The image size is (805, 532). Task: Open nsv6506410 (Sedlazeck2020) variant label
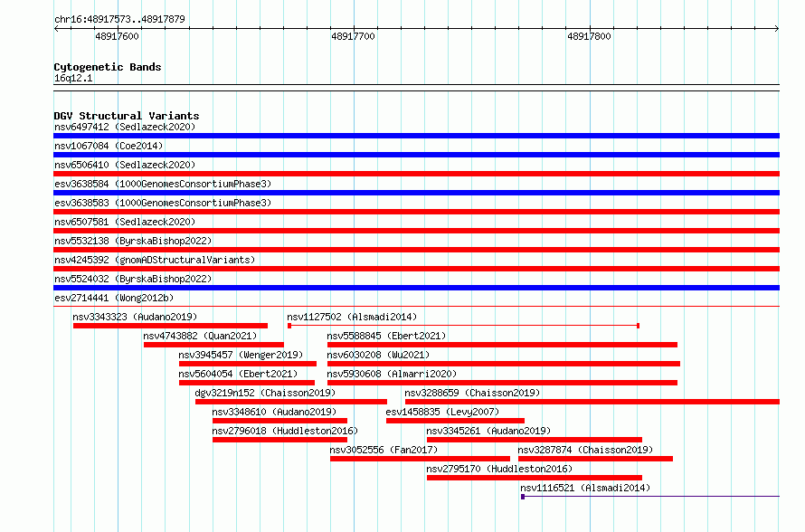125,165
